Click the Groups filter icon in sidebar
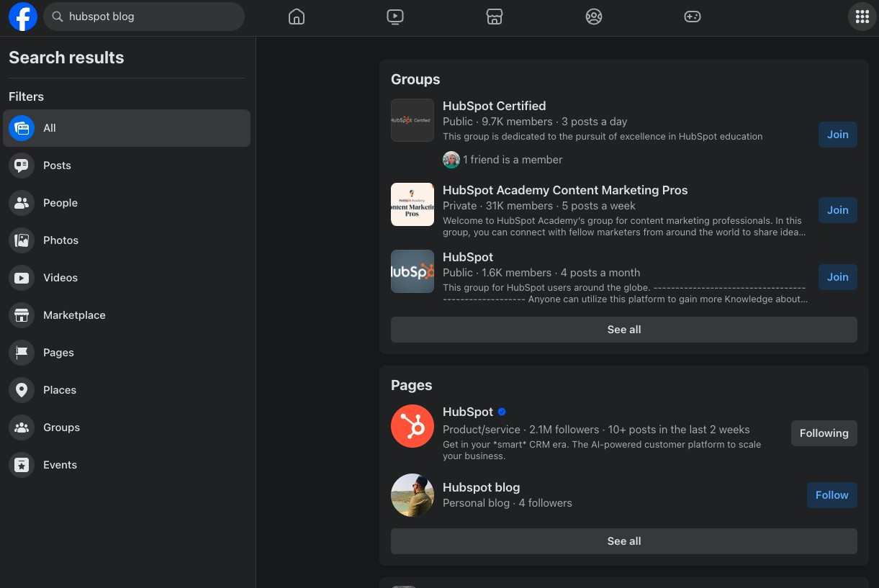The width and height of the screenshot is (879, 588). point(22,428)
